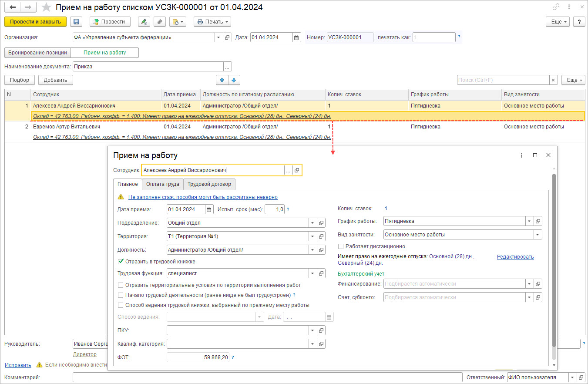Go forward with the right arrow button
Image resolution: width=588 pixels, height=384 pixels.
[27, 7]
